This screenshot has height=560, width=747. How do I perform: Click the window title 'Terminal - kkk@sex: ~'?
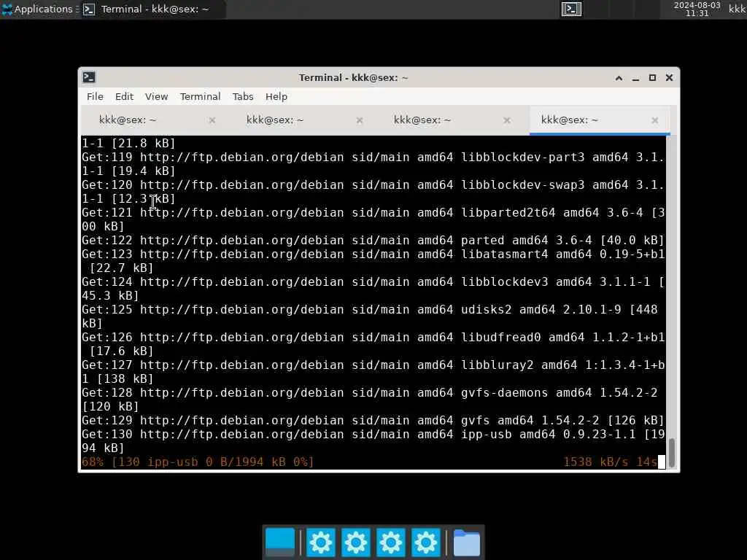point(353,77)
